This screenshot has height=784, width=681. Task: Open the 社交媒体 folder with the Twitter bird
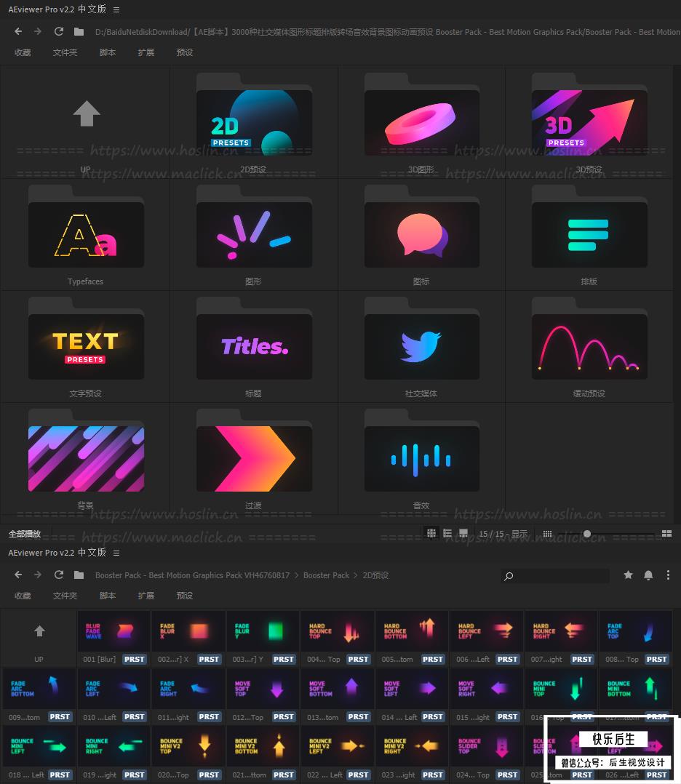422,347
